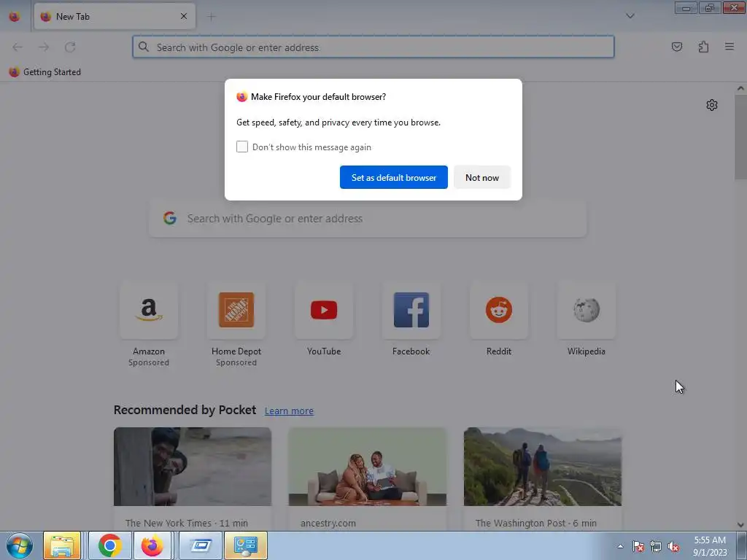747x560 pixels.
Task: Click the Google logo in the page search box
Action: (169, 218)
